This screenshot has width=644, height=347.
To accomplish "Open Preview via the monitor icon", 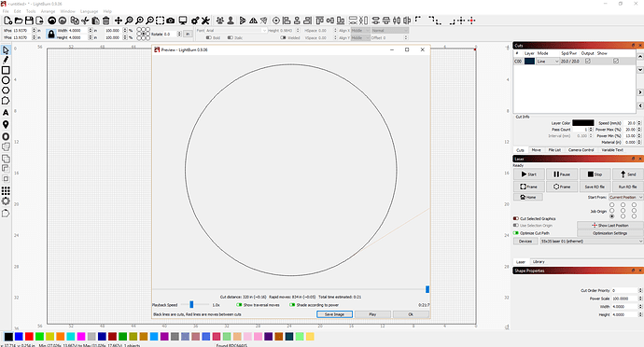I will [x=183, y=21].
